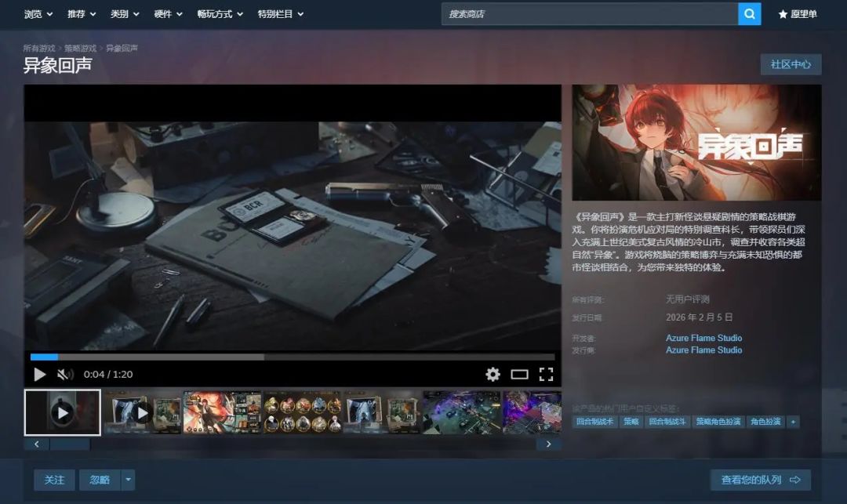
Task: Play the trailer video
Action: 40,375
